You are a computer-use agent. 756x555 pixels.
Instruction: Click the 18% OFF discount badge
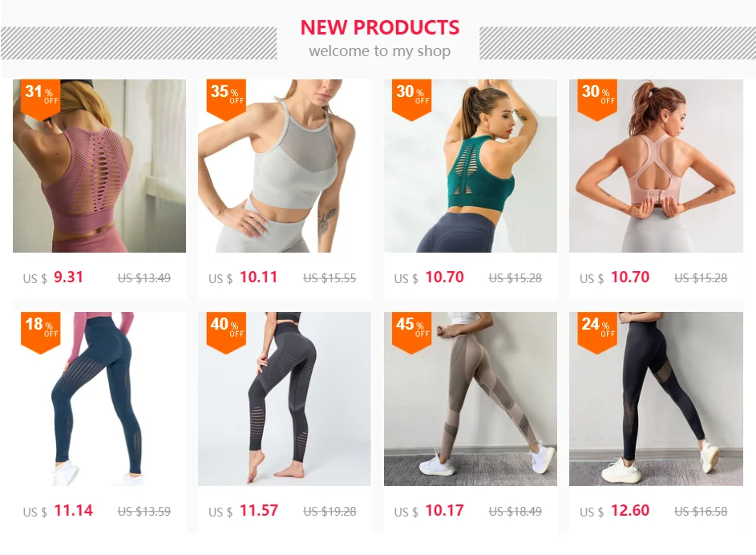pos(41,333)
